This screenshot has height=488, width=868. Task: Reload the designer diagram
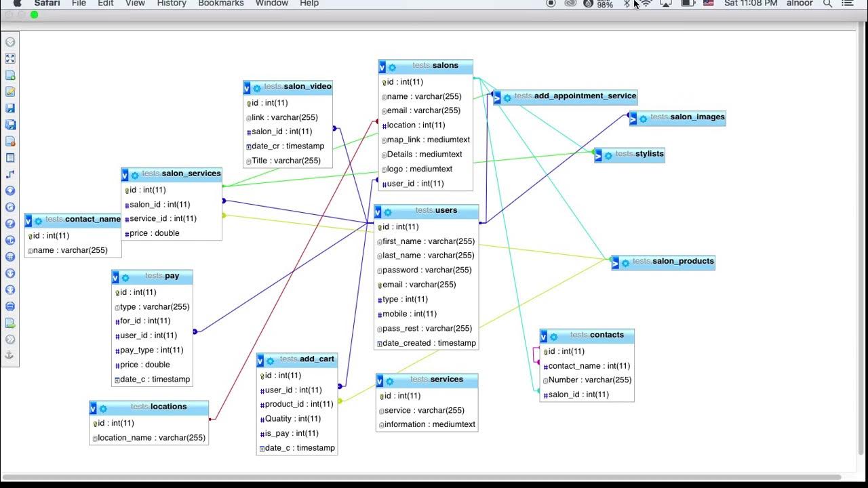tap(10, 207)
